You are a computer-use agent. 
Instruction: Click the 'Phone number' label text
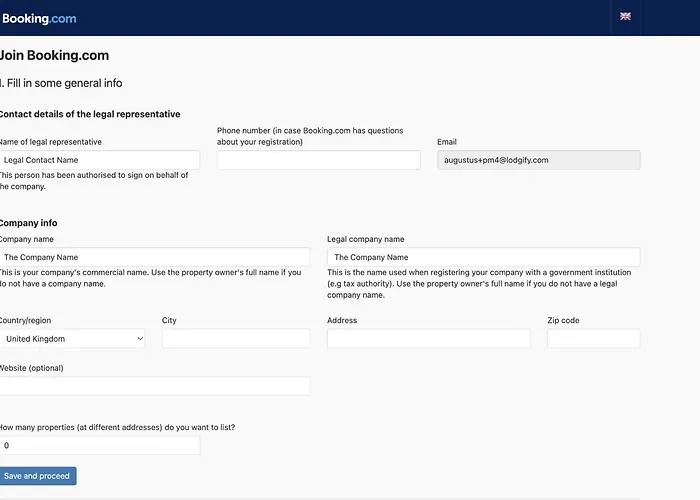310,136
